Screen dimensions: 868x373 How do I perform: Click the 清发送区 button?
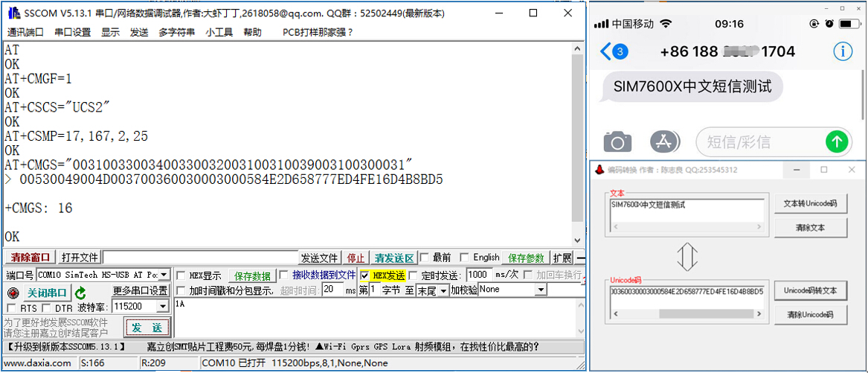(x=394, y=258)
